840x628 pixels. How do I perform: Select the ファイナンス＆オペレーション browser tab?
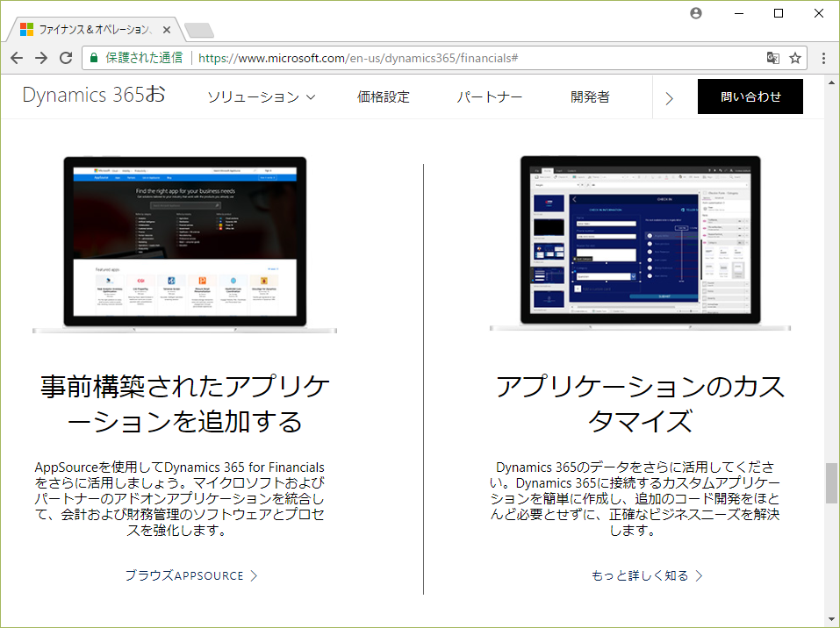(x=95, y=30)
